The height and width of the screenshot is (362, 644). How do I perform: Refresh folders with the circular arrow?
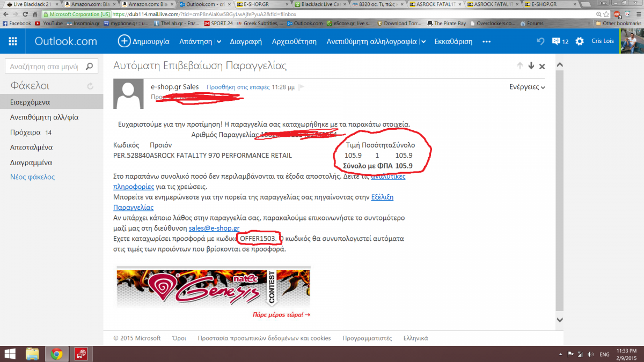(90, 86)
